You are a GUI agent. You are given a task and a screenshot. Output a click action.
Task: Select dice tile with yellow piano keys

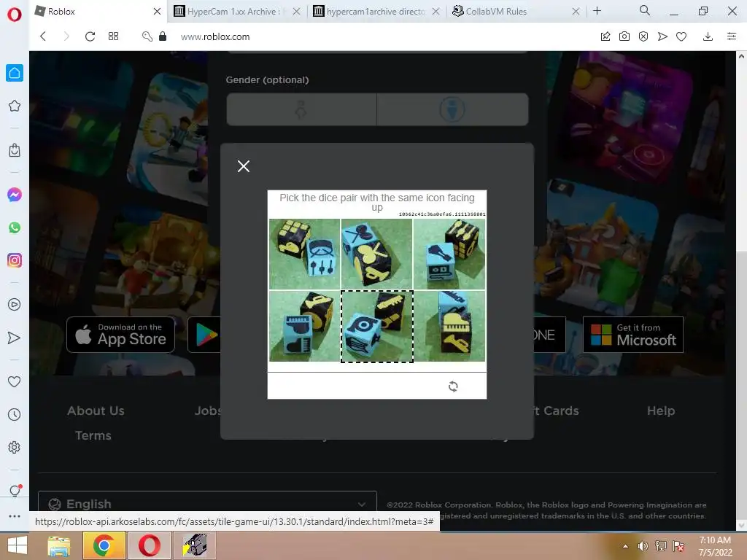tap(449, 326)
